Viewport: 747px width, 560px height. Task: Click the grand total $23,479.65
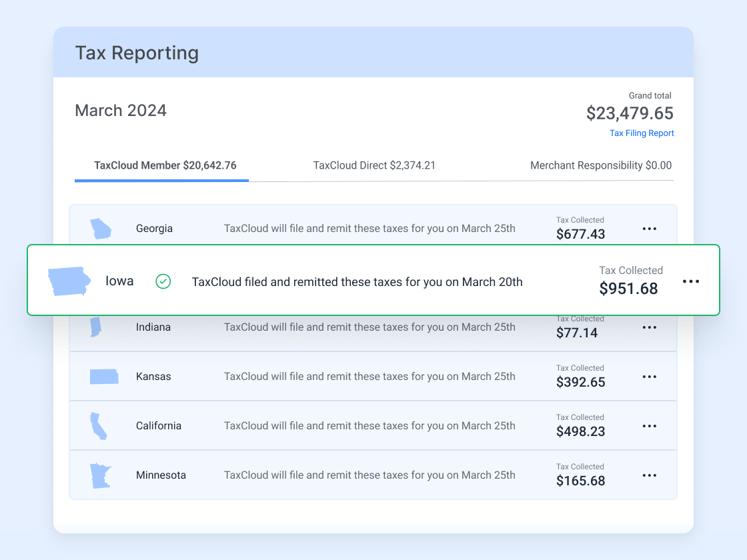630,113
